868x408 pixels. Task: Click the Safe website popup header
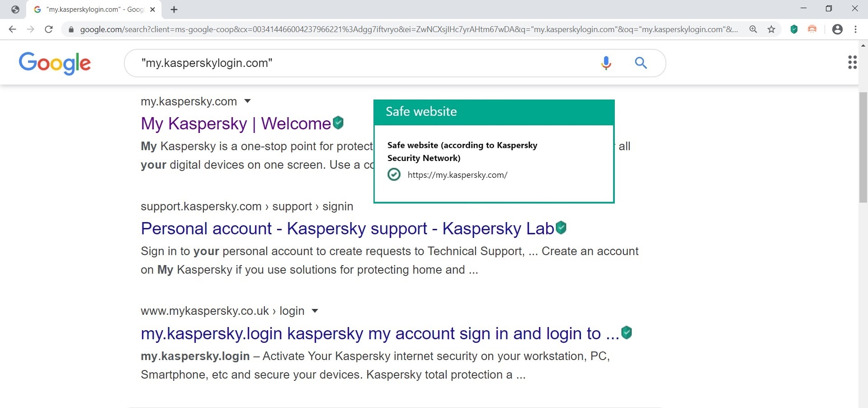[x=494, y=112]
